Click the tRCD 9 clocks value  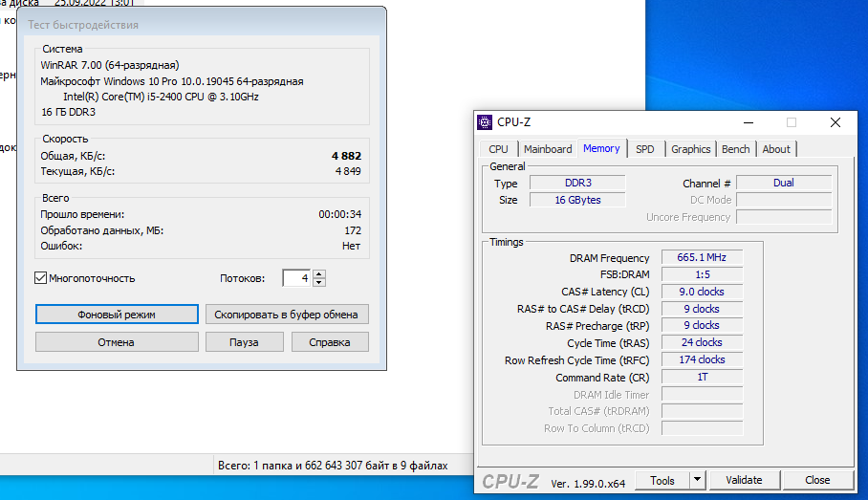tap(702, 309)
